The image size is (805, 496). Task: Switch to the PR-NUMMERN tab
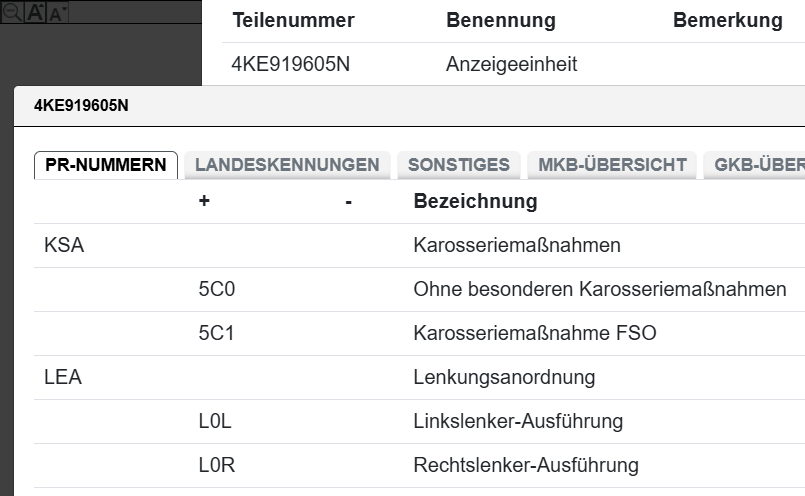pyautogui.click(x=106, y=165)
